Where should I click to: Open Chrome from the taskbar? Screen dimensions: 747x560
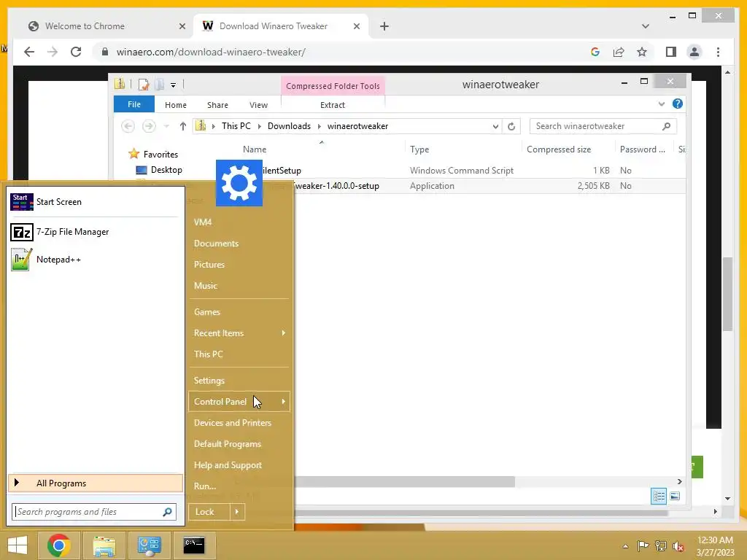(x=59, y=545)
